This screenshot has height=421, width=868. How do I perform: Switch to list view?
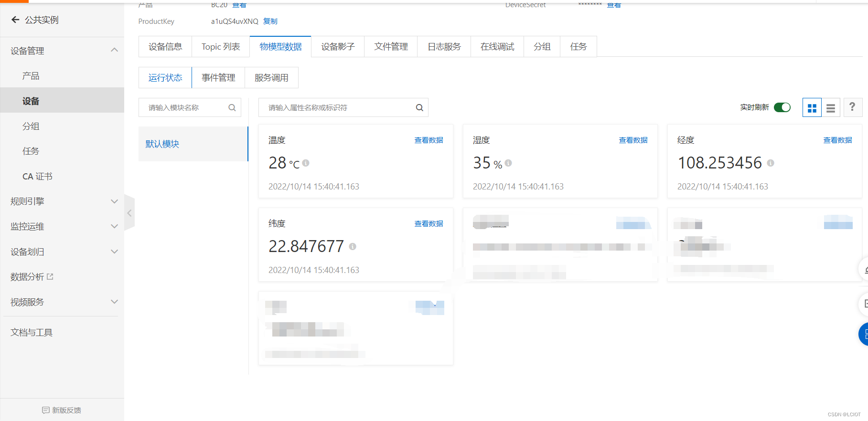coord(831,108)
